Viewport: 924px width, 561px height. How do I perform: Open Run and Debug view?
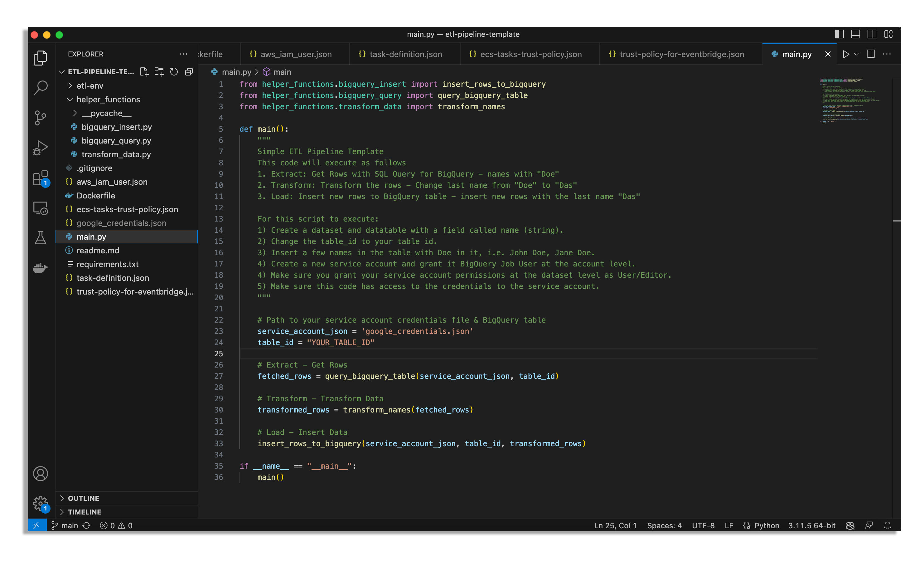(x=41, y=148)
